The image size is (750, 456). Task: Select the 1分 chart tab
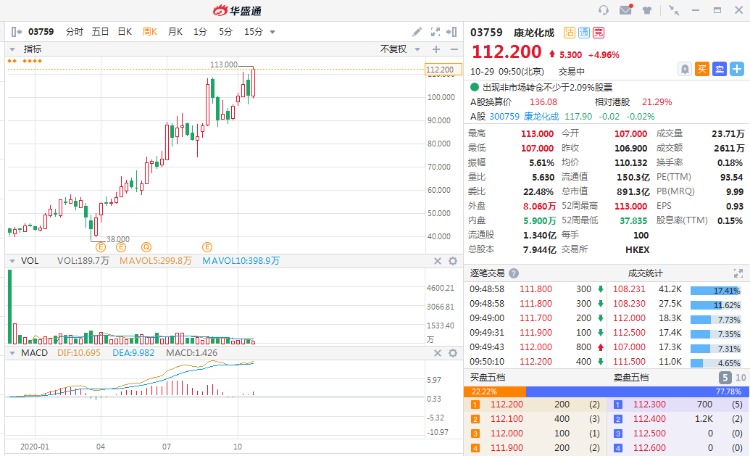200,32
